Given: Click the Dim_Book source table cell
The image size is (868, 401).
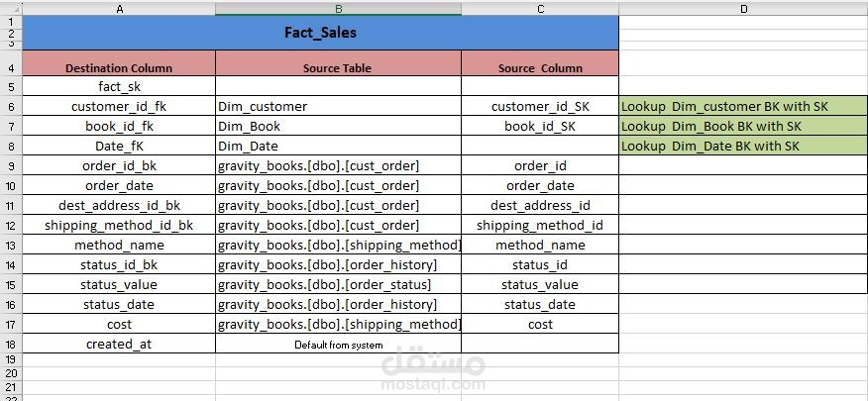Looking at the screenshot, I should click(338, 126).
